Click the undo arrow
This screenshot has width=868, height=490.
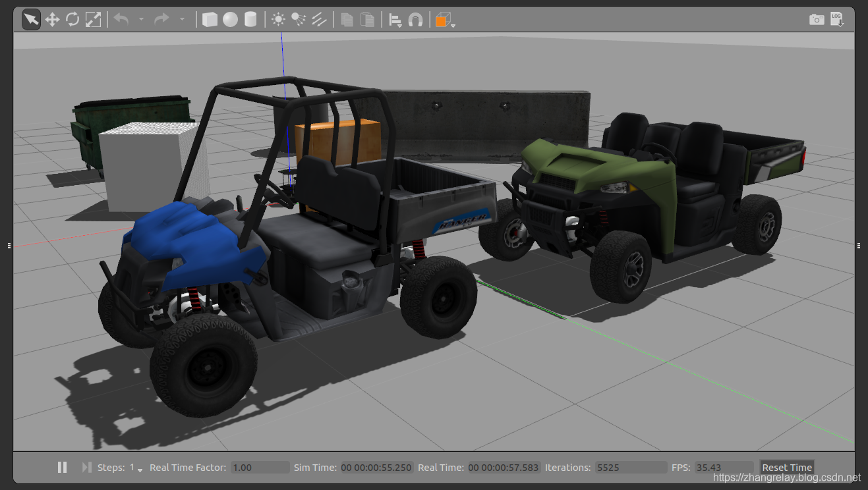121,19
